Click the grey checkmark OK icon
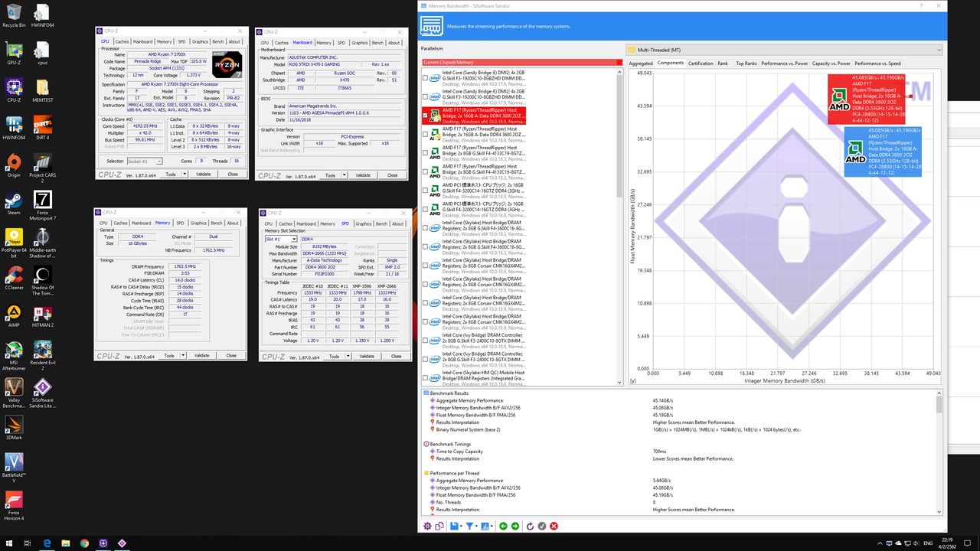The image size is (980, 551). 542,526
